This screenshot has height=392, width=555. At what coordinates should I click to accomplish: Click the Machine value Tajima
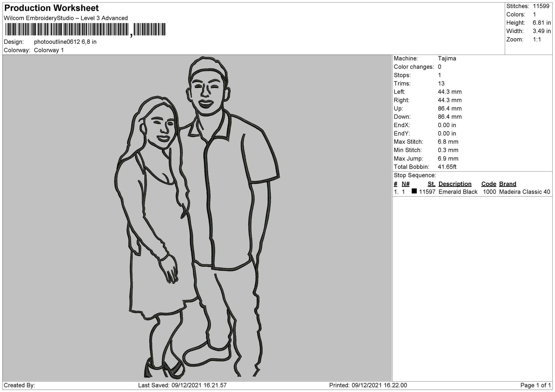click(x=447, y=59)
